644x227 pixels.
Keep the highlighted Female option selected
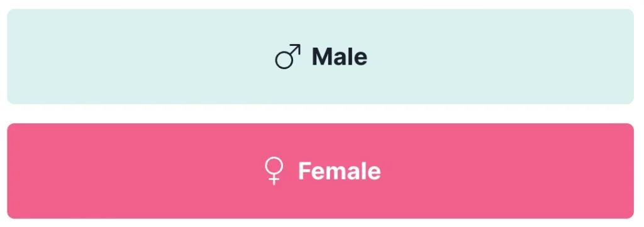click(320, 171)
